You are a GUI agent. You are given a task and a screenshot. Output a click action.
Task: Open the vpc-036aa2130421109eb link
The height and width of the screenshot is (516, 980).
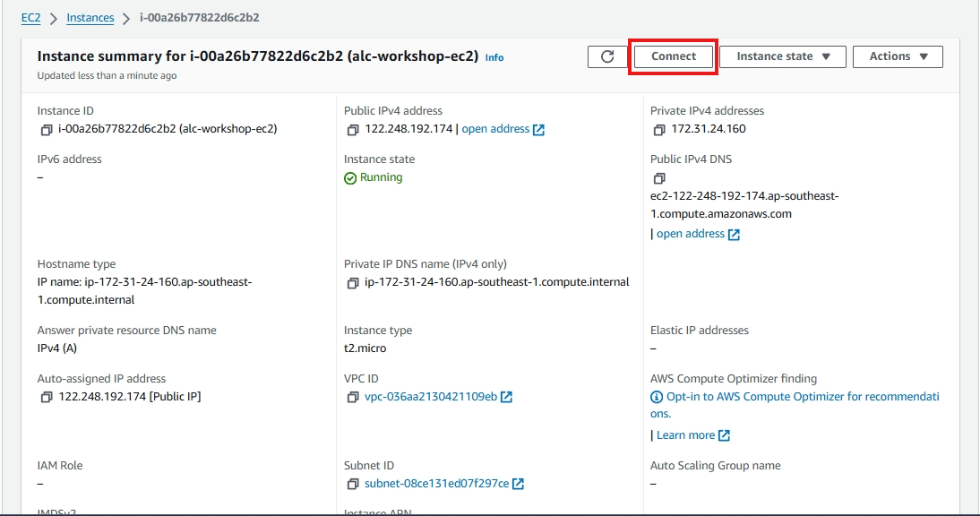(x=431, y=397)
